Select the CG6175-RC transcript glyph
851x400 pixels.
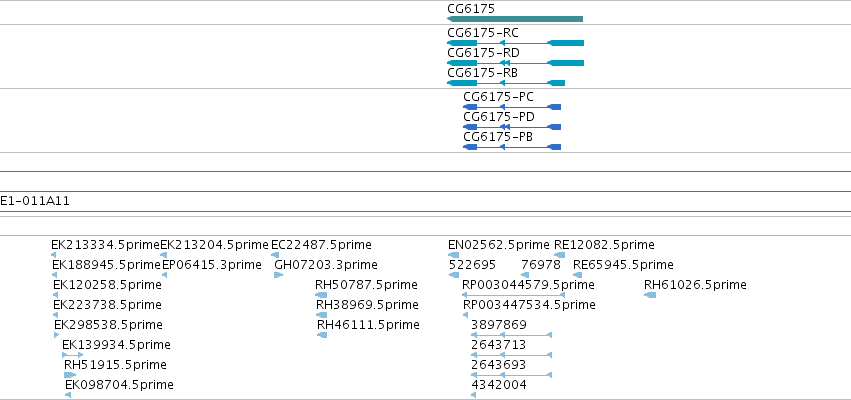click(515, 43)
